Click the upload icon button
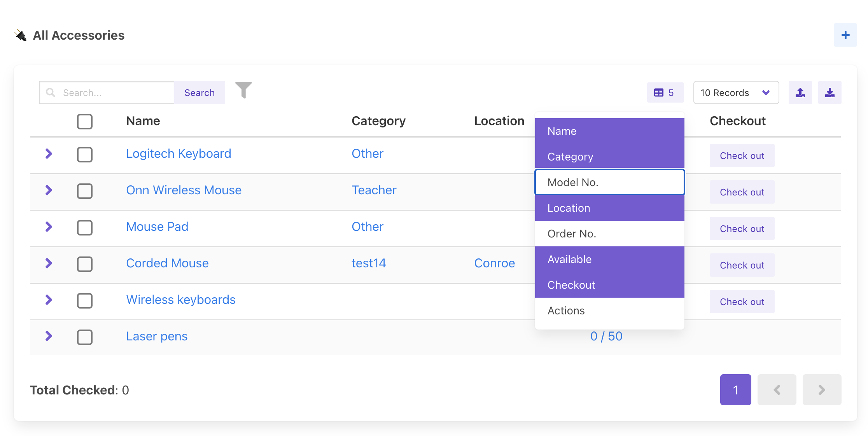Viewport: 868px width, 436px height. pos(800,92)
